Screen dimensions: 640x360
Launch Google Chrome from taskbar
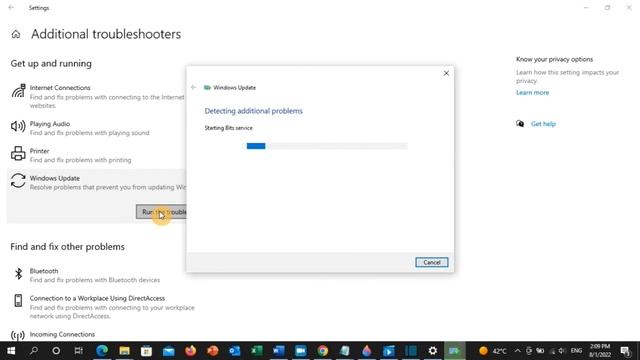(x=322, y=351)
